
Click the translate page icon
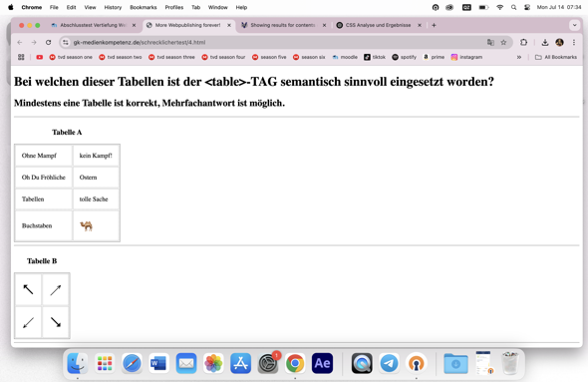pyautogui.click(x=490, y=43)
